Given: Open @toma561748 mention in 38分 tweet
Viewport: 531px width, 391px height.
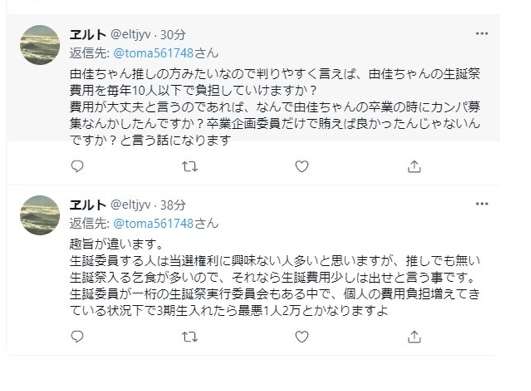Looking at the screenshot, I should [153, 223].
